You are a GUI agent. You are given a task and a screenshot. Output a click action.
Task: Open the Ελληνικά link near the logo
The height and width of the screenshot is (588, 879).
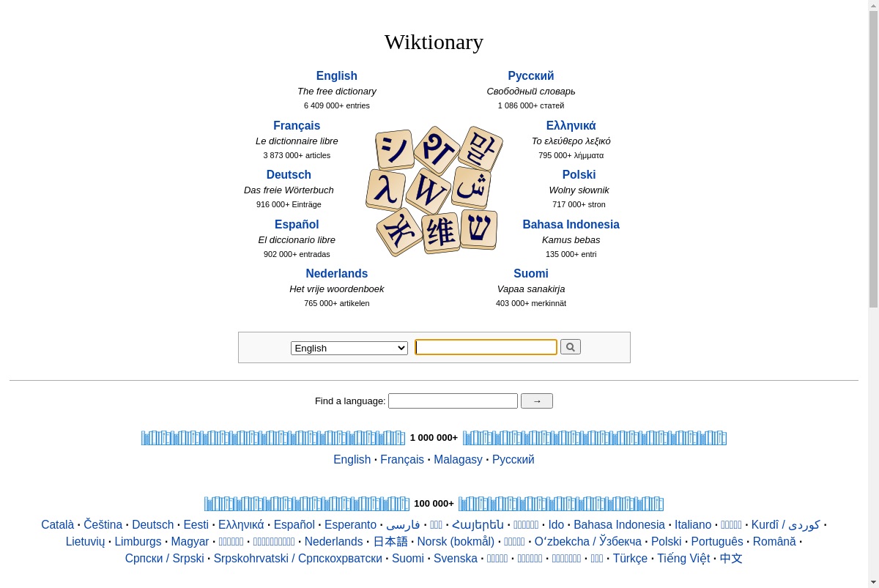571,126
